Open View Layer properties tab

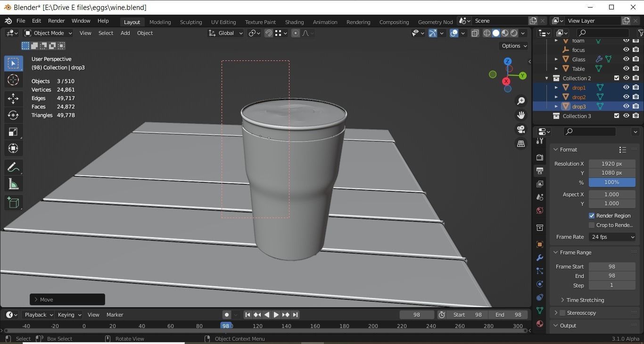pos(540,184)
